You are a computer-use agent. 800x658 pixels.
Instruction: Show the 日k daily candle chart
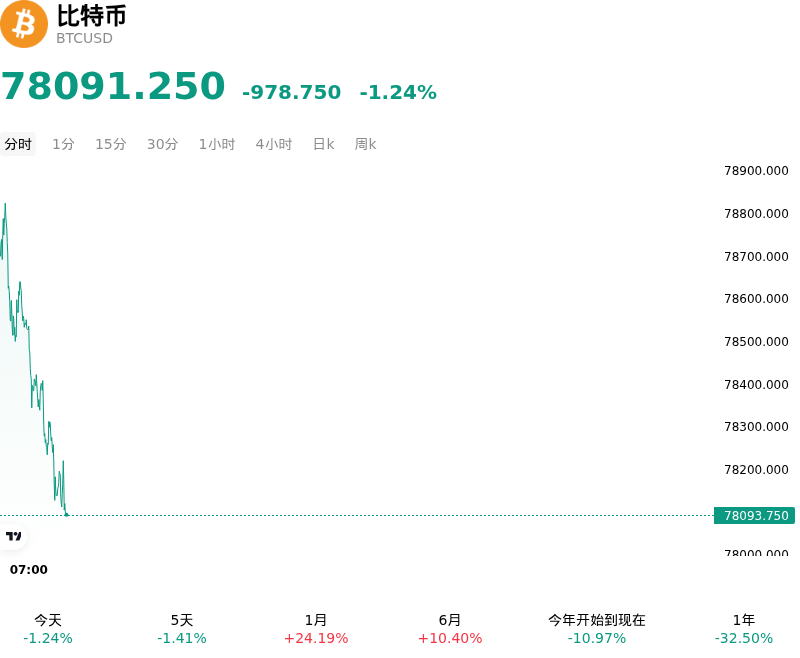click(323, 144)
